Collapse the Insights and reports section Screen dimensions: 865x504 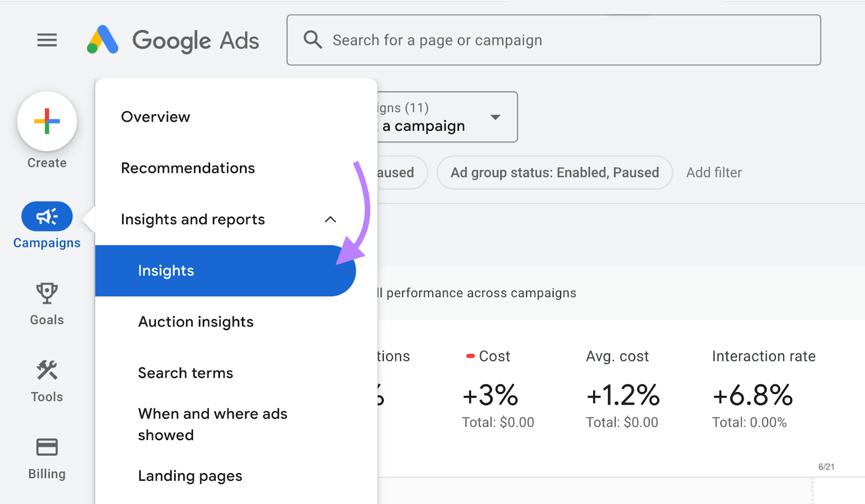[330, 219]
